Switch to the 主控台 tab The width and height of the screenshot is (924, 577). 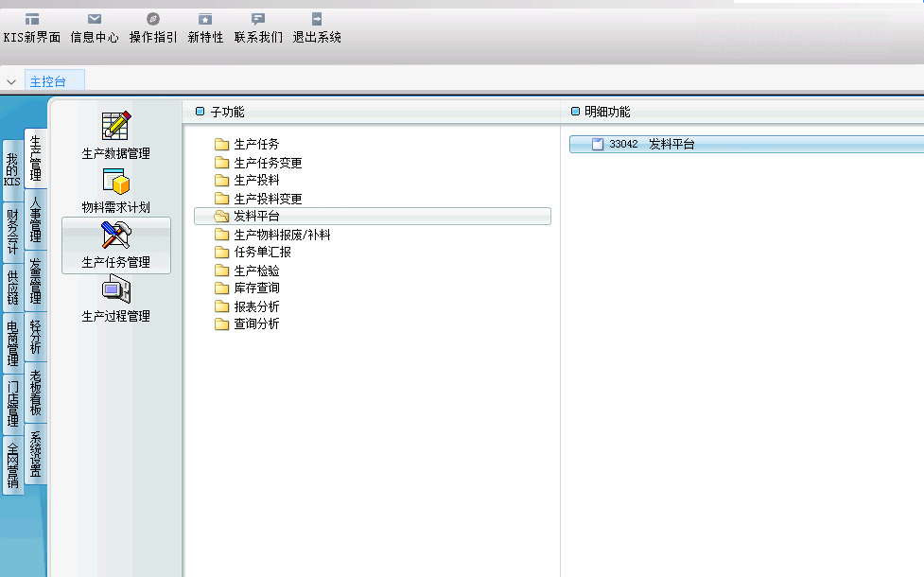point(54,81)
